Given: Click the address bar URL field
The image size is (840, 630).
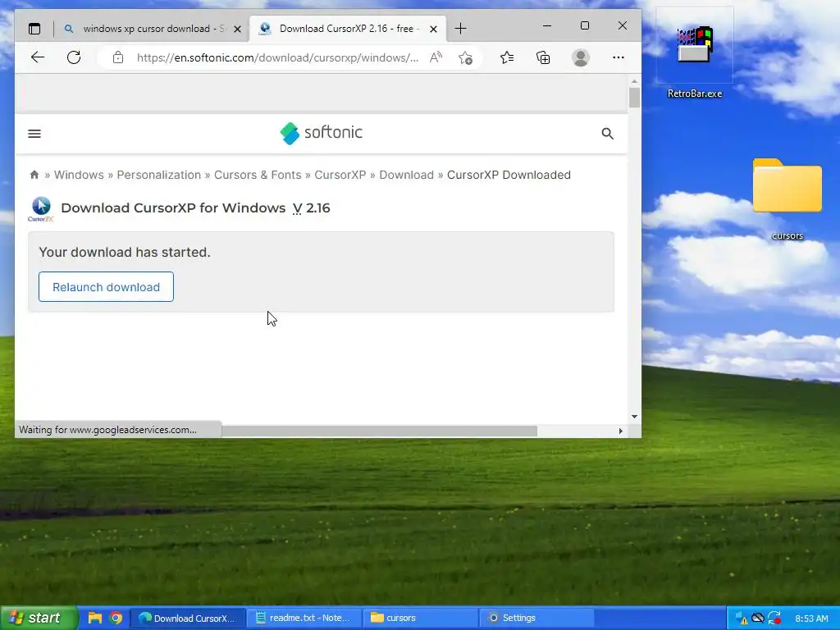Looking at the screenshot, I should pyautogui.click(x=277, y=57).
